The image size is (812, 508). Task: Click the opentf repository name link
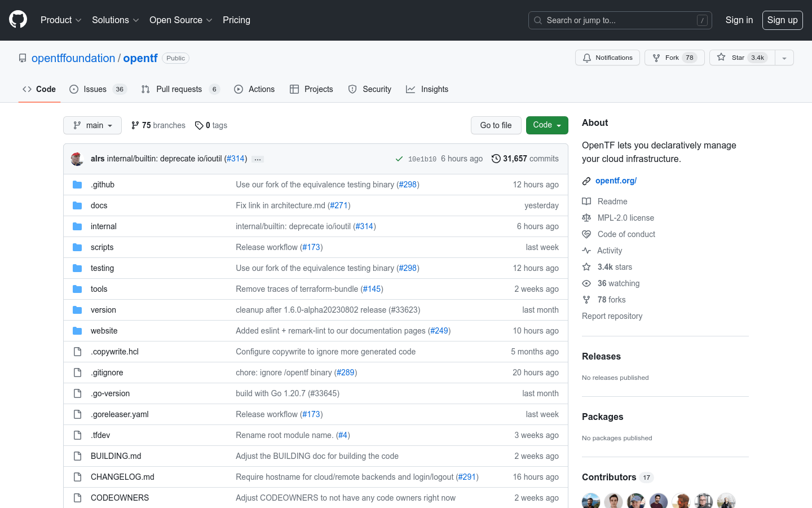140,58
